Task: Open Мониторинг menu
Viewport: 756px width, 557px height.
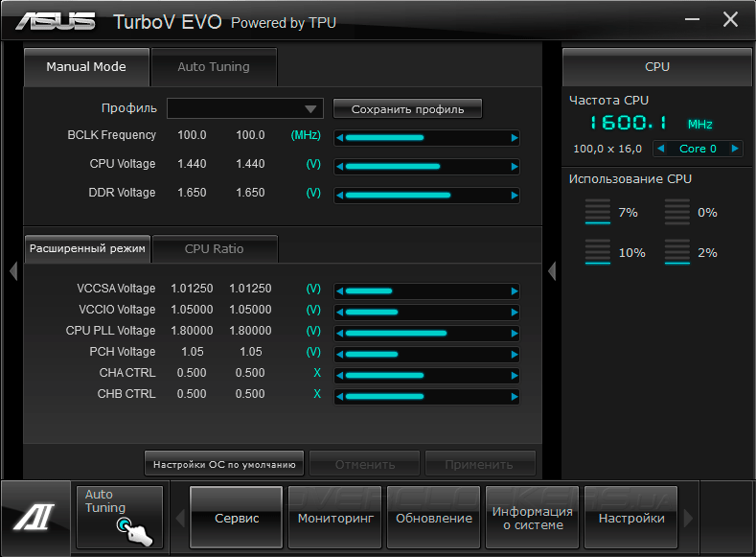Action: (335, 518)
